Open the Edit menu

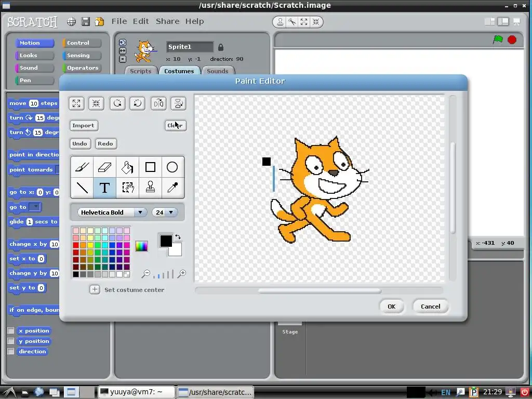(141, 21)
